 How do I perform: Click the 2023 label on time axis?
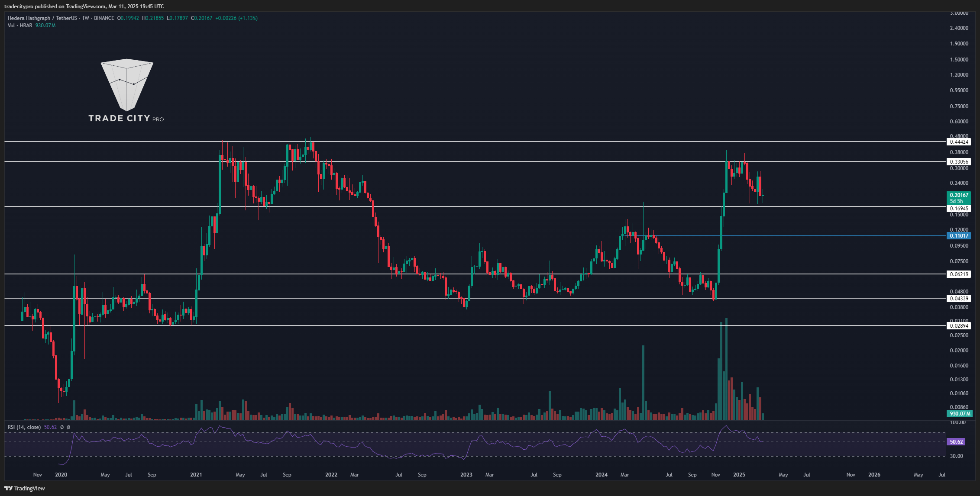click(466, 475)
